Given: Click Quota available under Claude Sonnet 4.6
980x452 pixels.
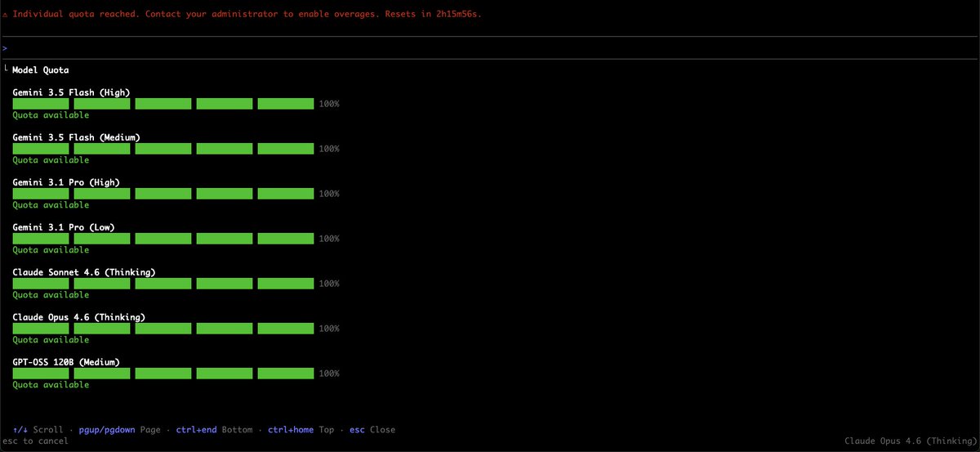Looking at the screenshot, I should pos(51,295).
